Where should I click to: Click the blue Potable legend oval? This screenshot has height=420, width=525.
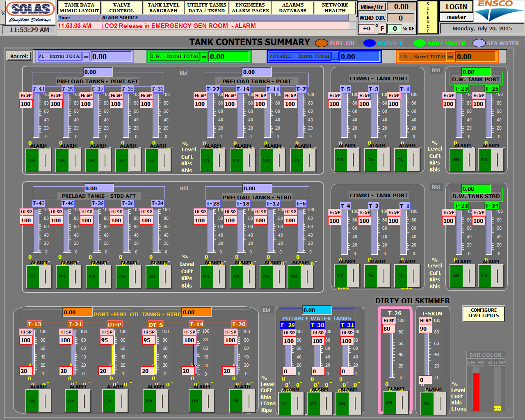point(369,43)
